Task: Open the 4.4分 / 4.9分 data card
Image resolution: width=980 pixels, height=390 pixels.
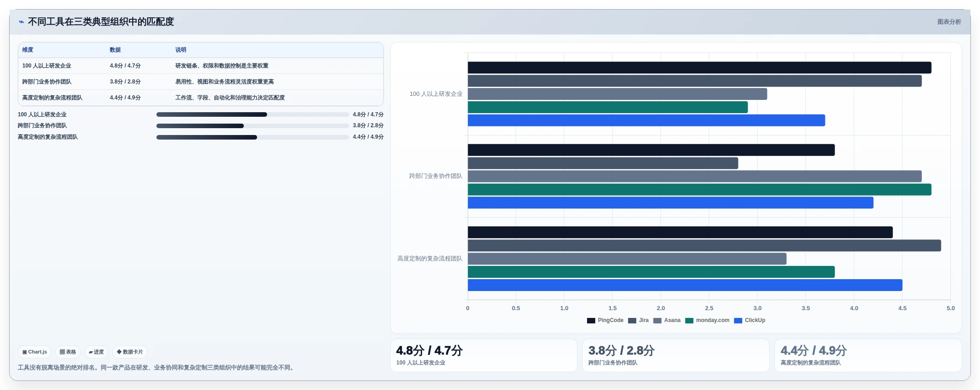Action: click(868, 355)
